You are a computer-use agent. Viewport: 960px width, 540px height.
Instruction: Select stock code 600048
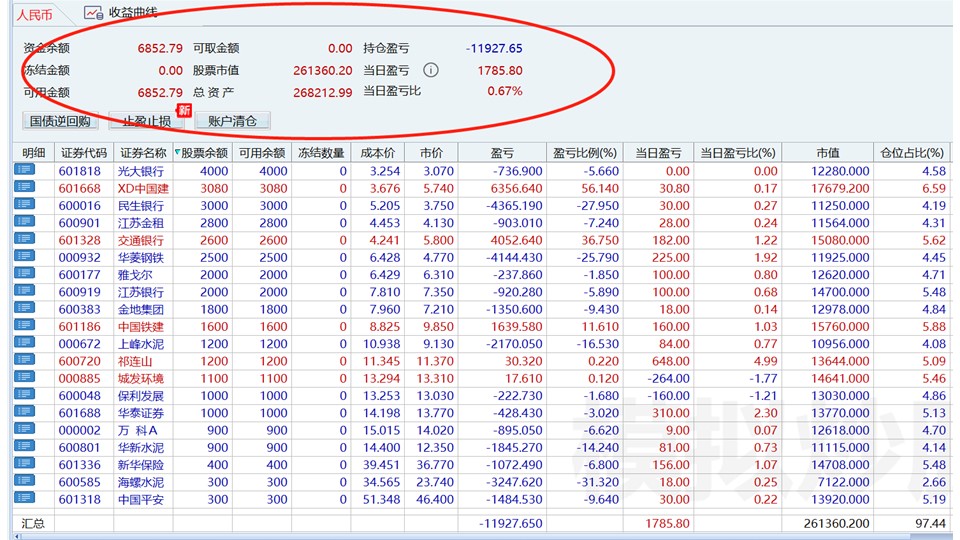[x=80, y=396]
